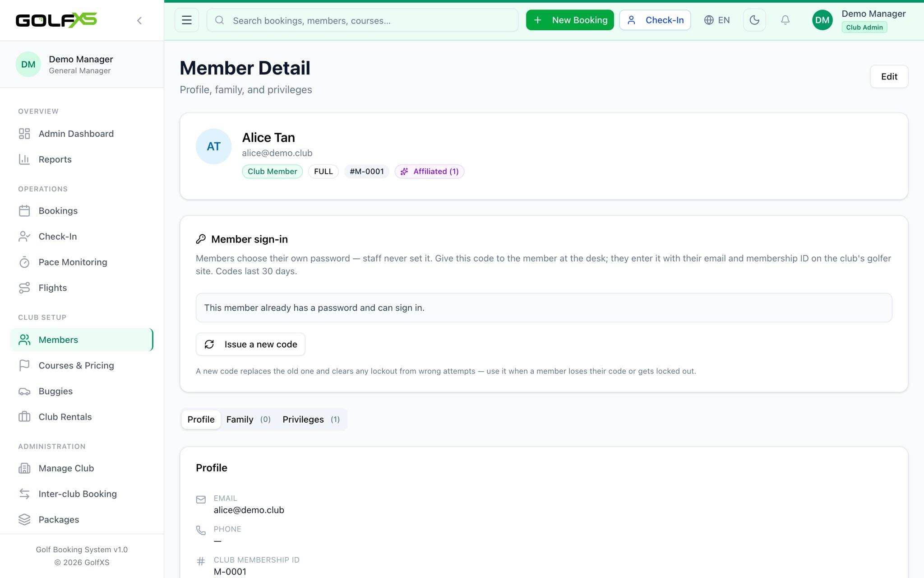This screenshot has width=924, height=578.
Task: Click the Manage Club building icon
Action: tap(24, 469)
